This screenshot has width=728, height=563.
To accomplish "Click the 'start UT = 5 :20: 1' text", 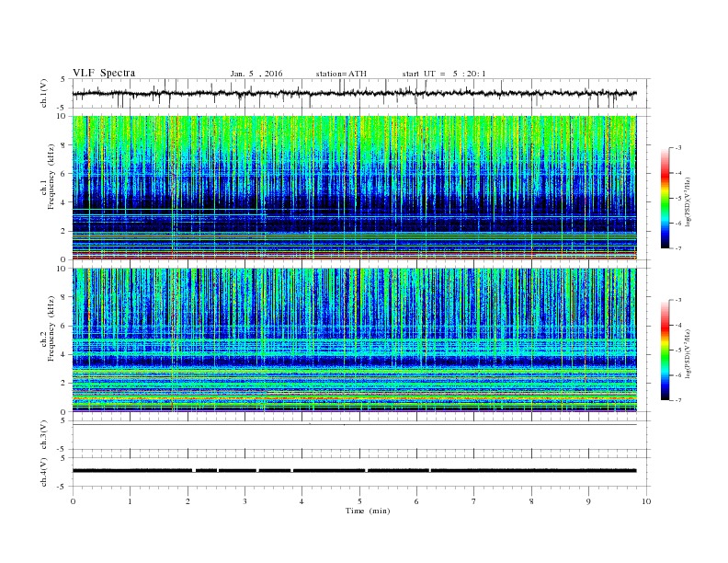I will [x=444, y=74].
